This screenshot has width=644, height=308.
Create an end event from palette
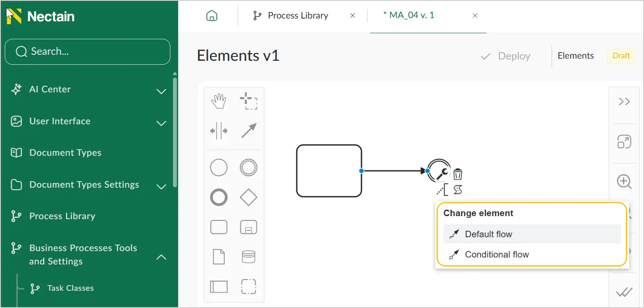pyautogui.click(x=219, y=197)
